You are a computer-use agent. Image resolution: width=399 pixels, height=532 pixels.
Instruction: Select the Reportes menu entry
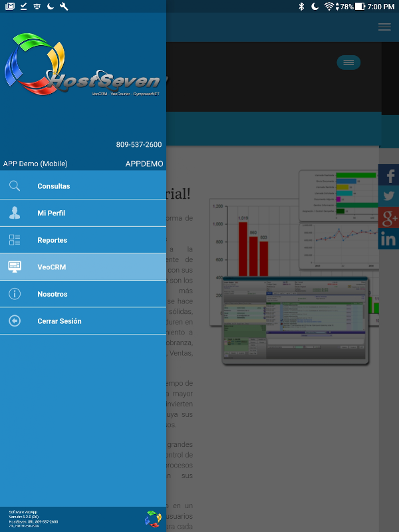click(83, 240)
